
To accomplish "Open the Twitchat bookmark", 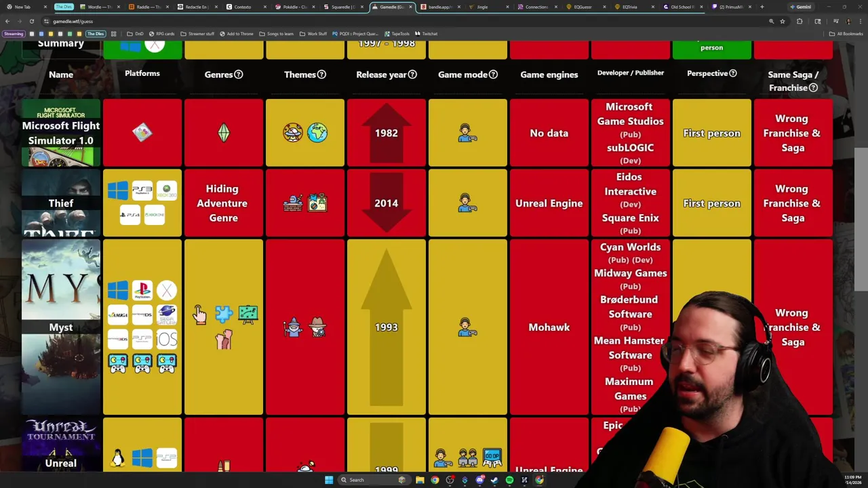I will (x=427, y=34).
